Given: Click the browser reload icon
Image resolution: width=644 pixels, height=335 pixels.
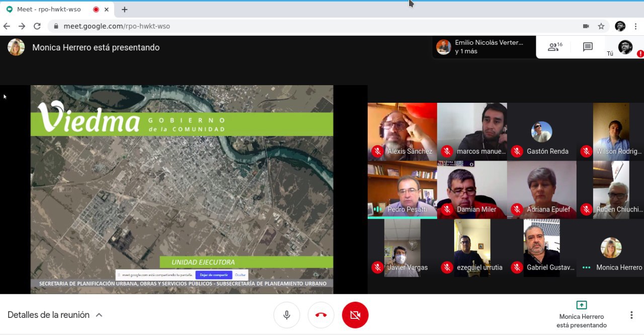Looking at the screenshot, I should tap(37, 26).
